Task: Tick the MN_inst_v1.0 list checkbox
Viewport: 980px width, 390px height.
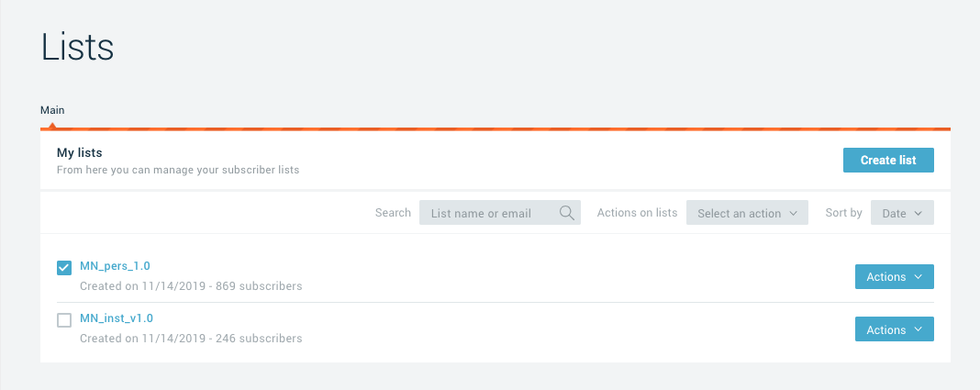Action: point(64,320)
